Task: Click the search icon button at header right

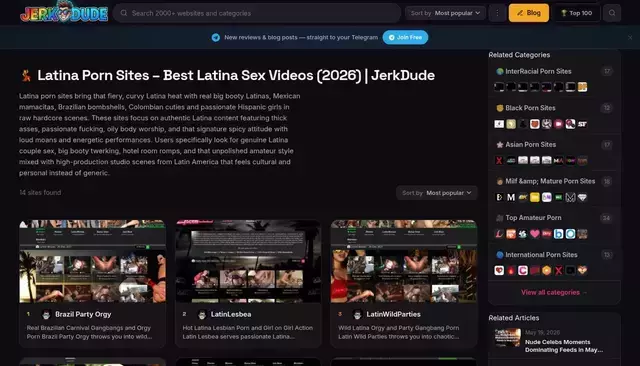Action: tap(612, 13)
